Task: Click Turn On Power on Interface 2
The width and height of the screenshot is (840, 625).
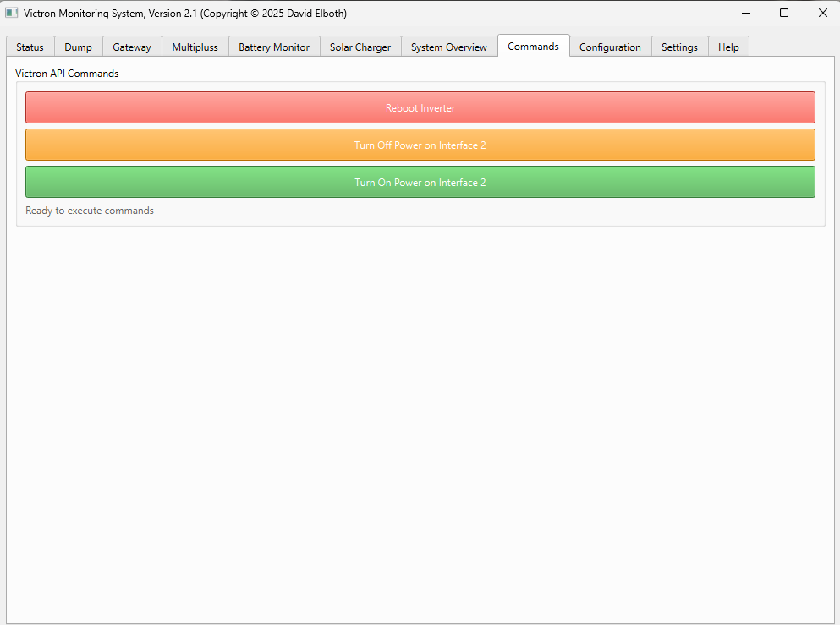Action: pos(420,182)
